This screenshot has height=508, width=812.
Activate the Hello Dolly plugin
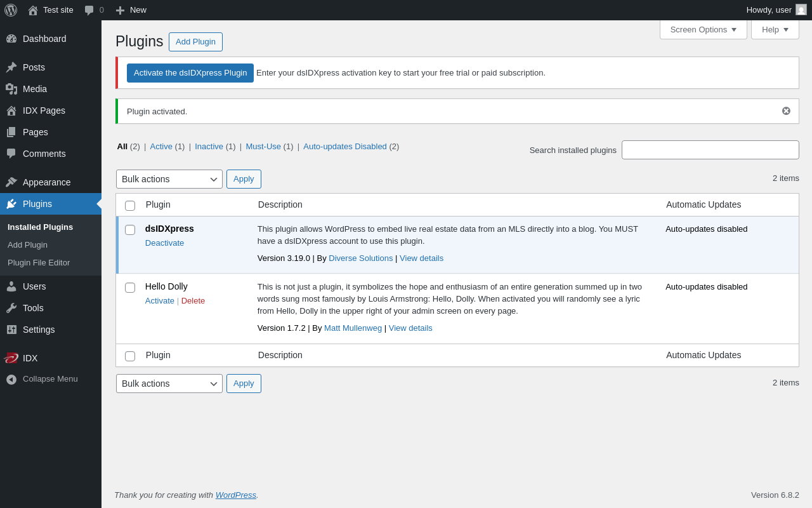click(160, 300)
